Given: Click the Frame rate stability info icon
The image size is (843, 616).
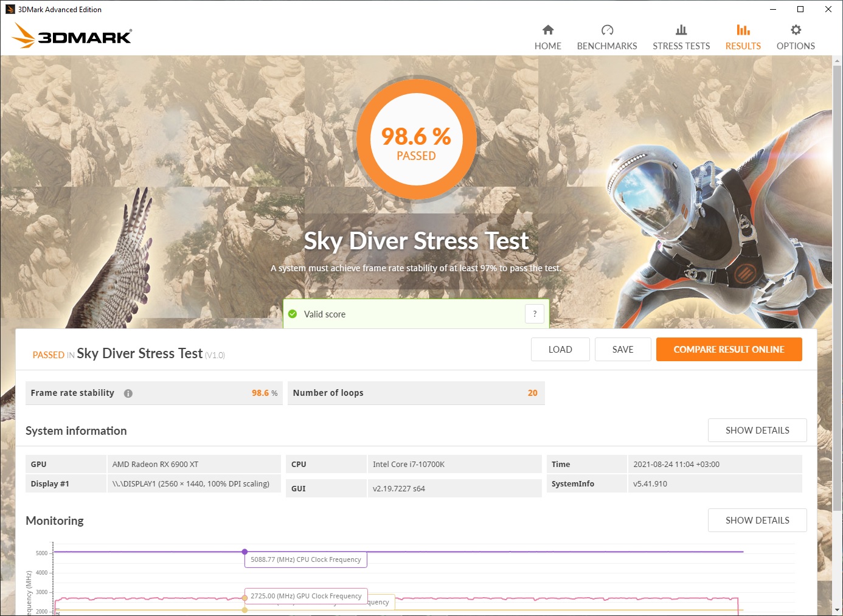Looking at the screenshot, I should click(128, 393).
